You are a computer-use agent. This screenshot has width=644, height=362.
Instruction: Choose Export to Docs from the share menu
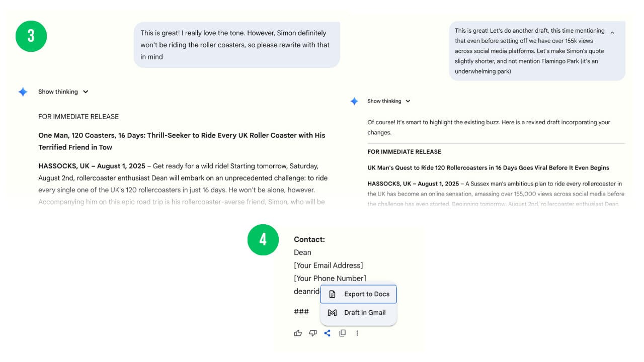[x=359, y=294]
